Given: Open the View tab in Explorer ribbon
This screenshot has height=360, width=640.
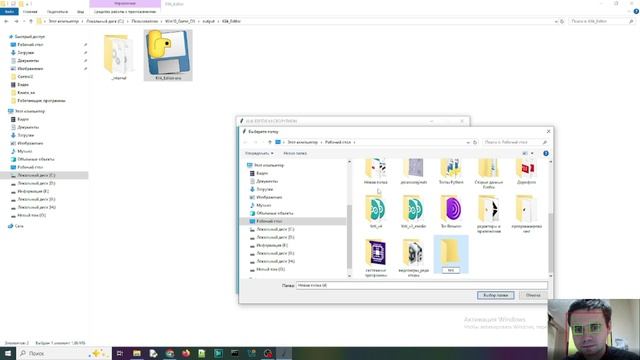Looking at the screenshot, I should [x=80, y=12].
